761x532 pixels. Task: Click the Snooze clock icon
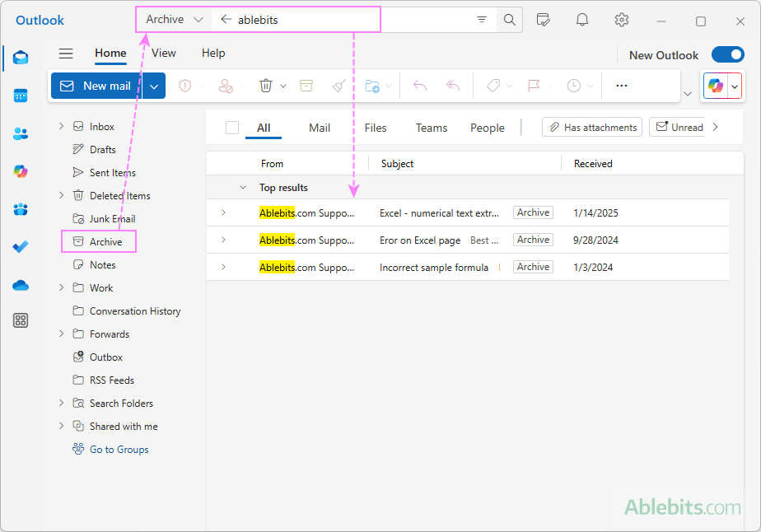click(x=574, y=86)
